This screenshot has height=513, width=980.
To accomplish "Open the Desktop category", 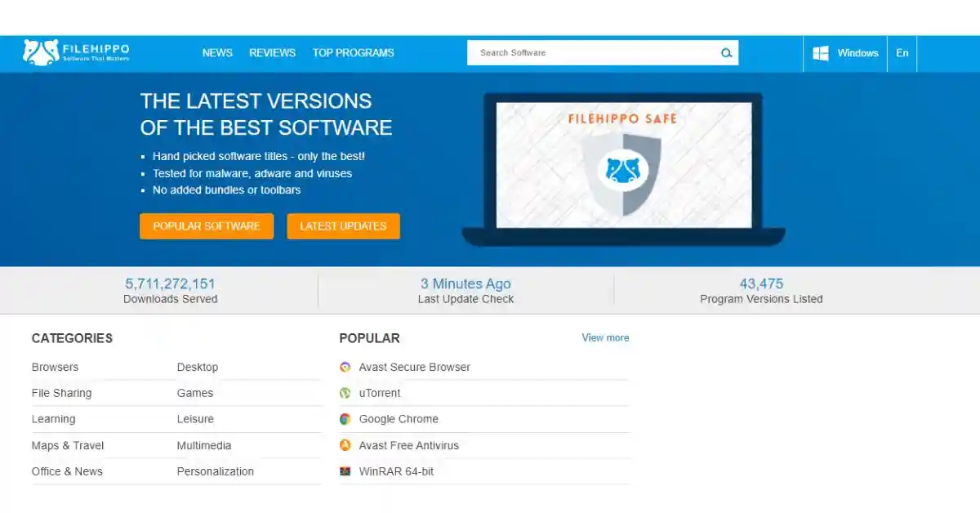I will (198, 368).
